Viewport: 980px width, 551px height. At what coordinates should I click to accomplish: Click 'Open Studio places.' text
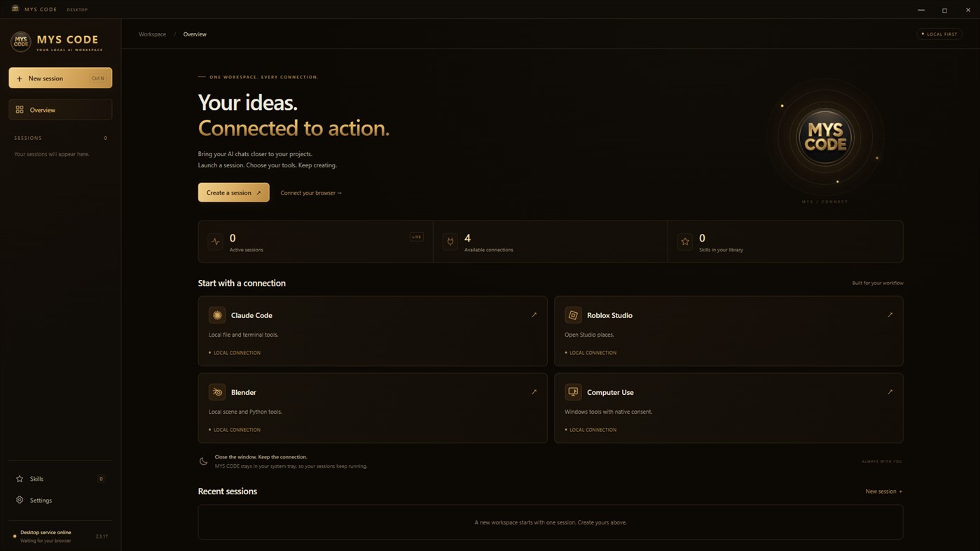tap(589, 335)
